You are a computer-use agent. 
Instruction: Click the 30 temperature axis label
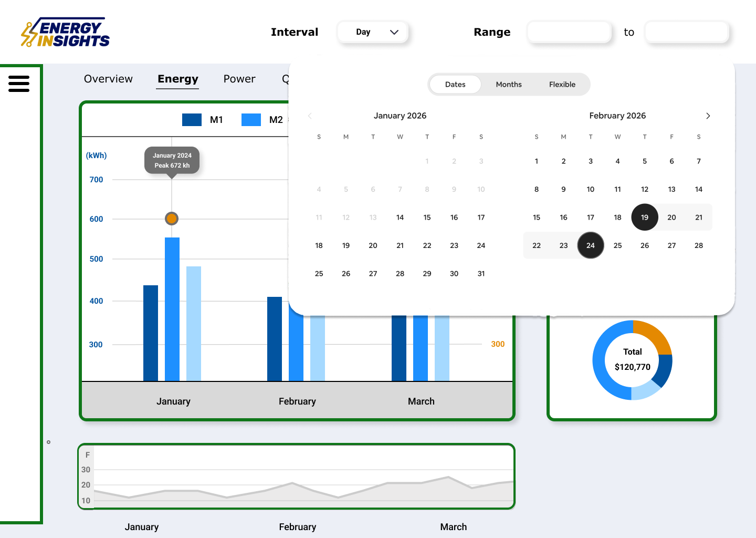(x=86, y=470)
